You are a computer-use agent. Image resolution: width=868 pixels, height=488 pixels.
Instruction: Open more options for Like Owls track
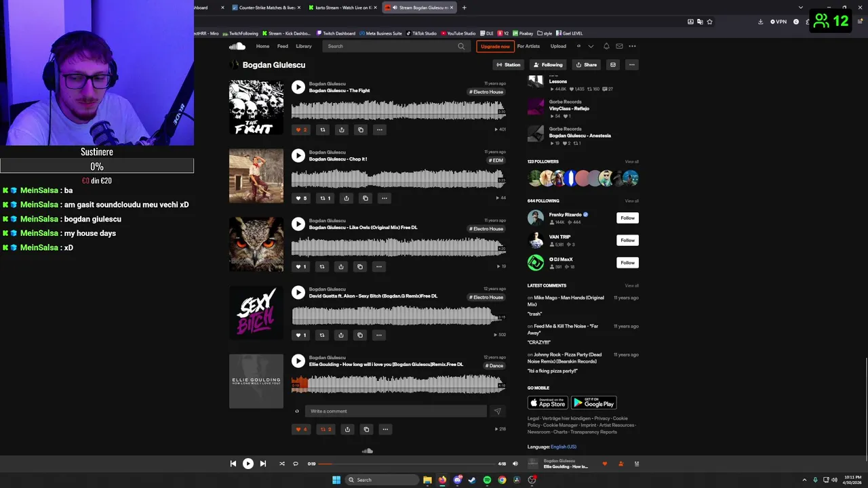pyautogui.click(x=379, y=266)
